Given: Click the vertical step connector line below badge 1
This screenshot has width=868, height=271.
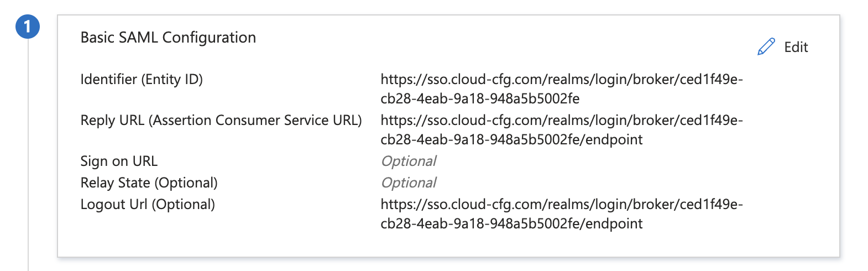Looking at the screenshot, I should click(x=28, y=155).
